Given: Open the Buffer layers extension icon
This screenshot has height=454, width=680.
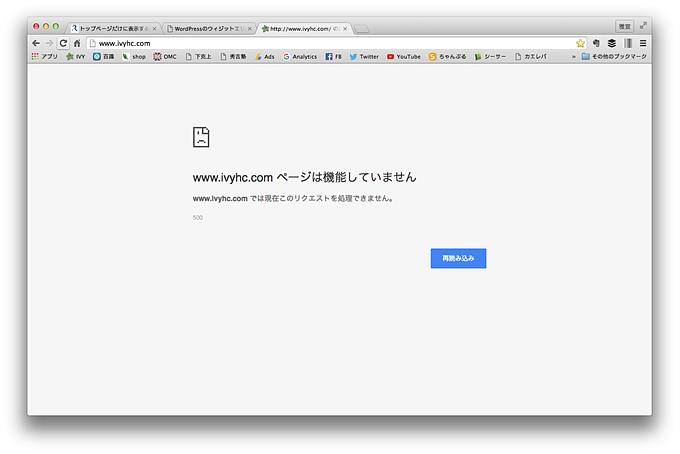Looking at the screenshot, I should pos(611,43).
